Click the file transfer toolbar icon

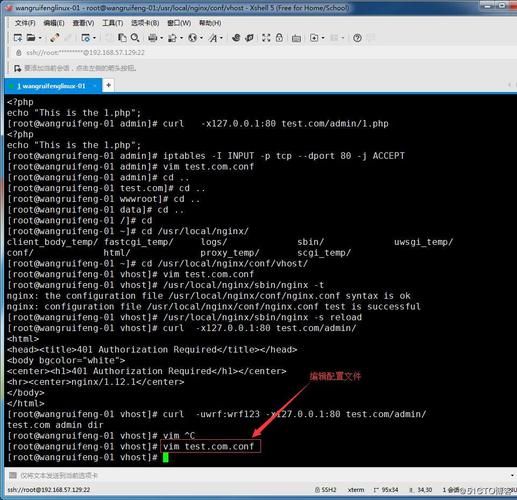click(173, 38)
